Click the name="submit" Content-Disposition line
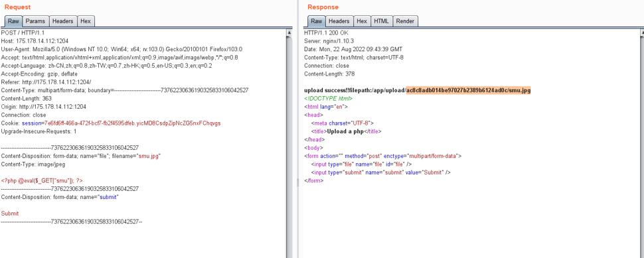This screenshot has height=258, width=644. click(60, 197)
